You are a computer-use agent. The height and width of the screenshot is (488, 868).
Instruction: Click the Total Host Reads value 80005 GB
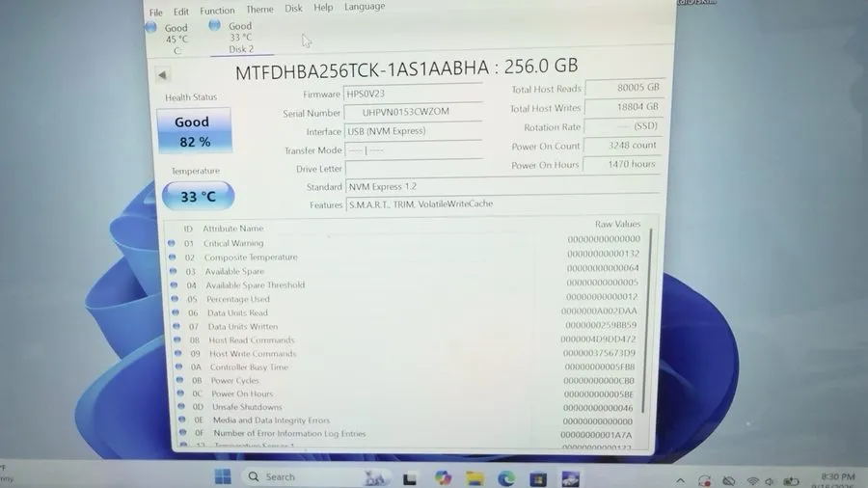tap(624, 88)
